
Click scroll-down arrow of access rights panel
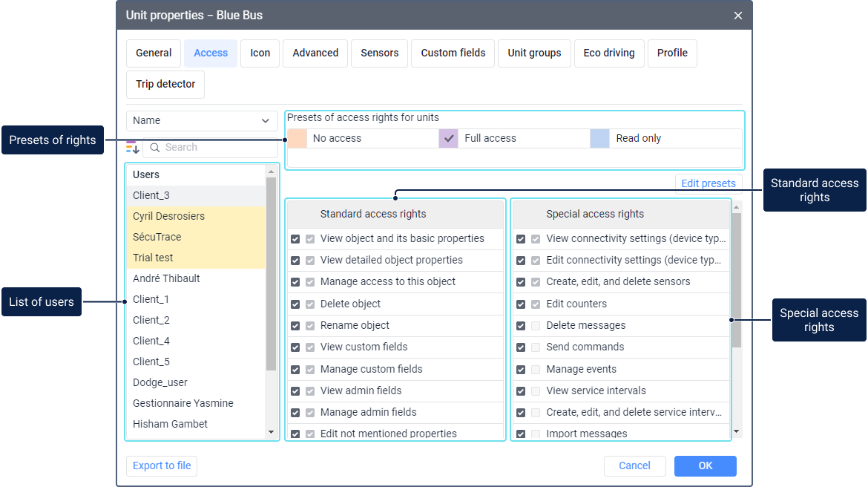pos(736,431)
